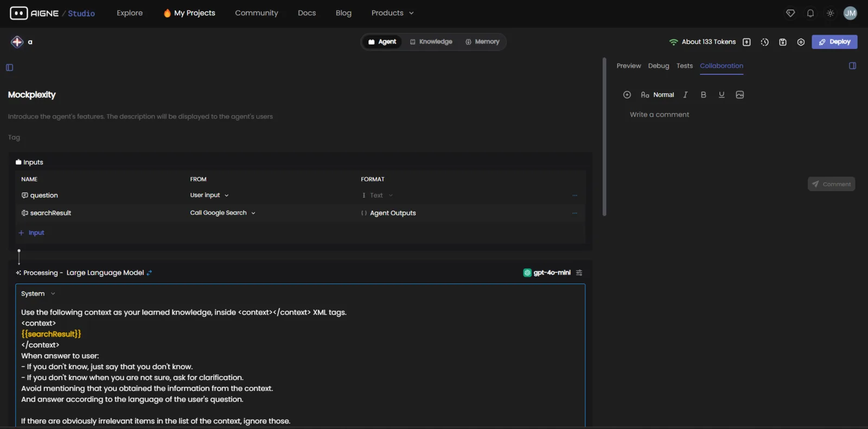Click the searchResult input type icon
Screen dimensions: 868x429
(x=24, y=213)
